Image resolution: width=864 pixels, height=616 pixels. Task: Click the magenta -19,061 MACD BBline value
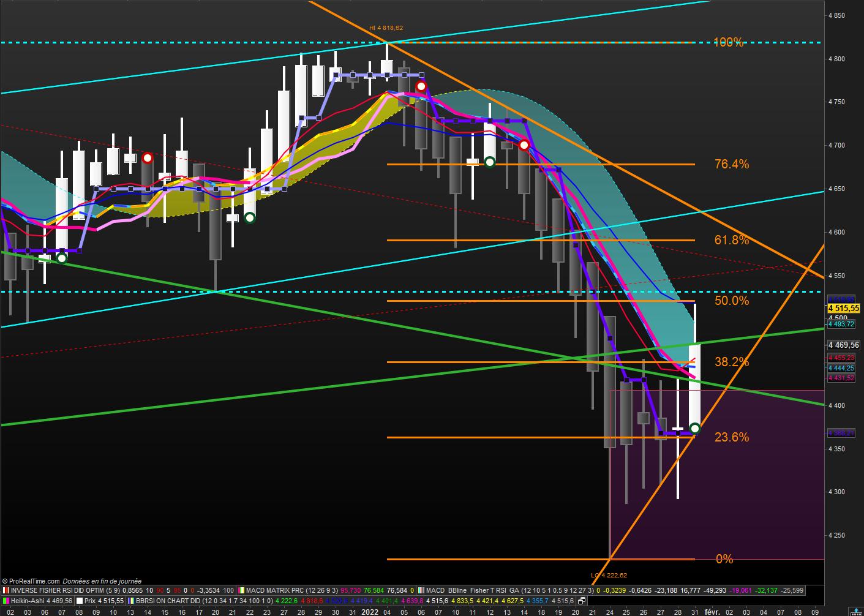[741, 591]
